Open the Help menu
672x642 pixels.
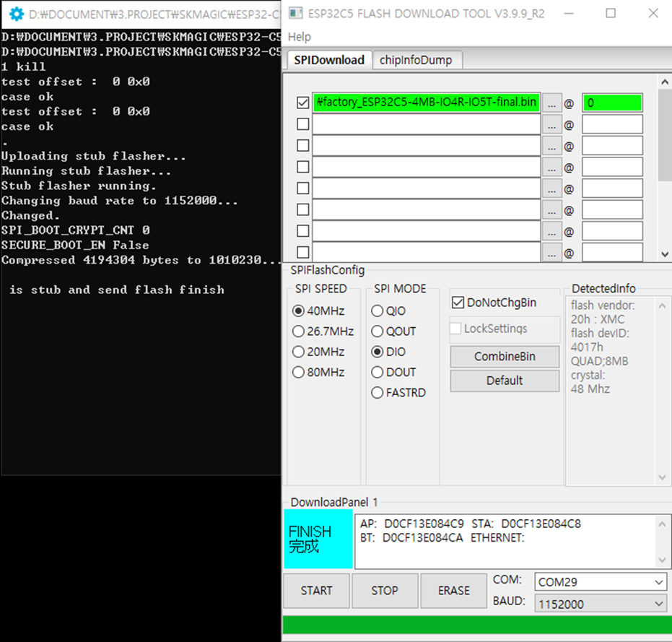point(299,37)
